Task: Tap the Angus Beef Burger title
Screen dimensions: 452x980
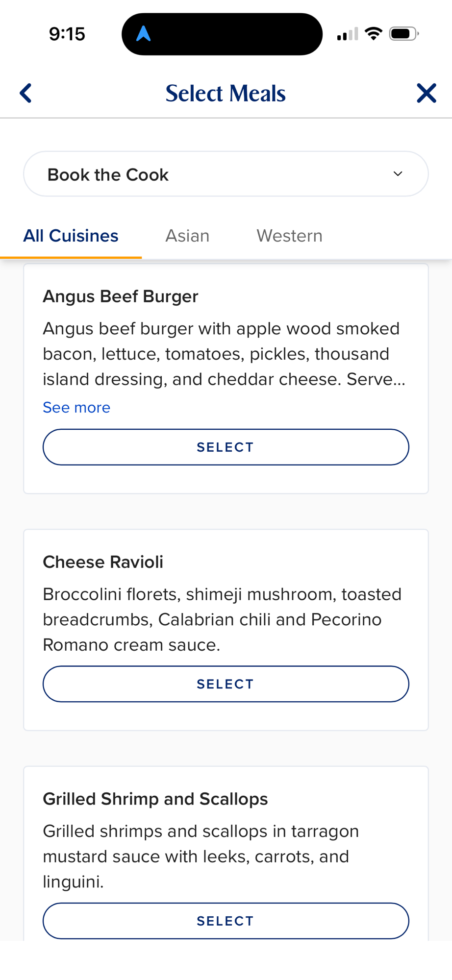Action: [x=121, y=296]
